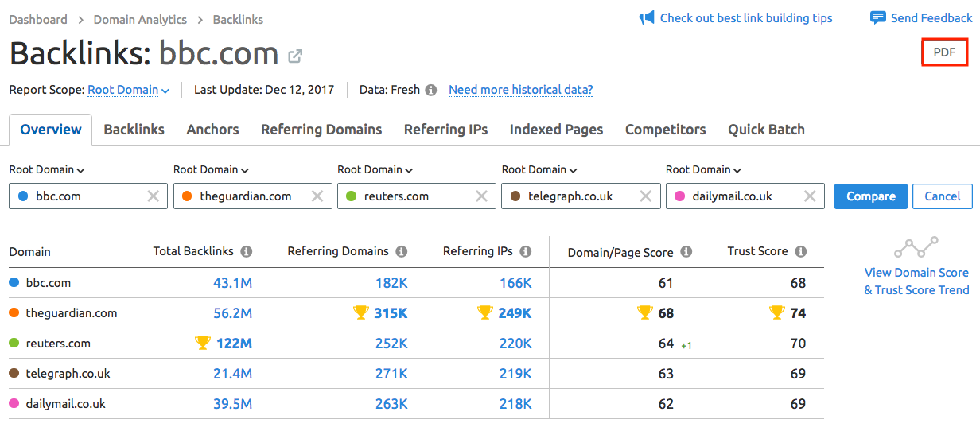The image size is (980, 427).
Task: Click the trend graph icon above View Domain Score
Action: (916, 247)
